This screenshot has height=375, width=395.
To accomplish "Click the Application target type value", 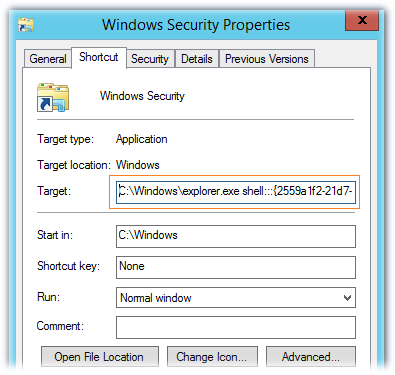I will coord(142,139).
